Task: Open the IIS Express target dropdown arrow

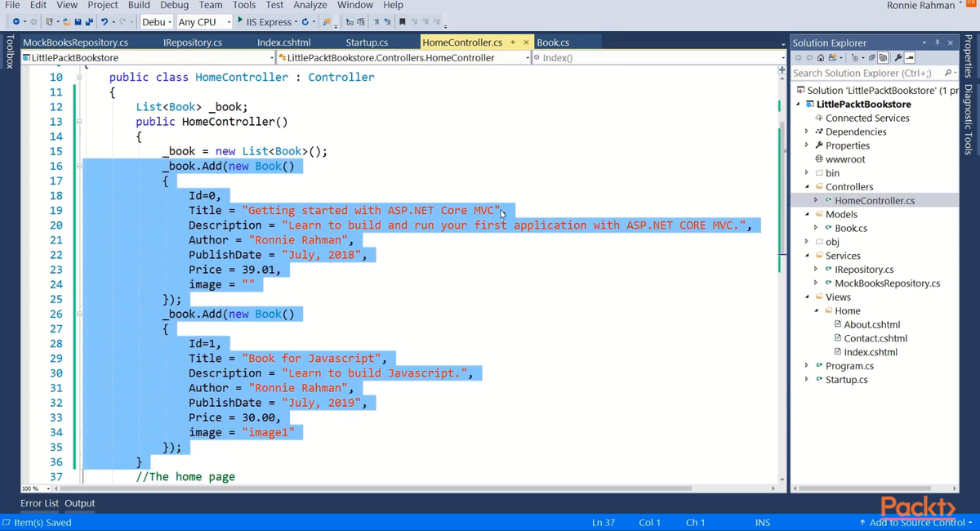Action: (296, 21)
